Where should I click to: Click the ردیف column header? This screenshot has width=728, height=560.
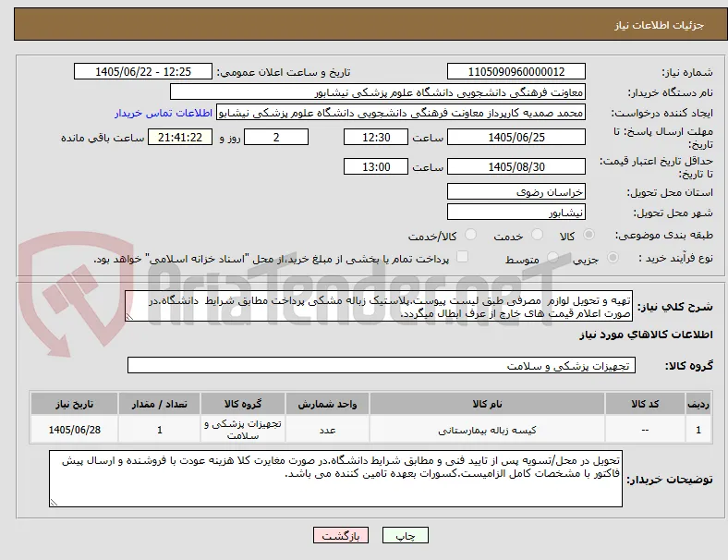[x=698, y=404]
